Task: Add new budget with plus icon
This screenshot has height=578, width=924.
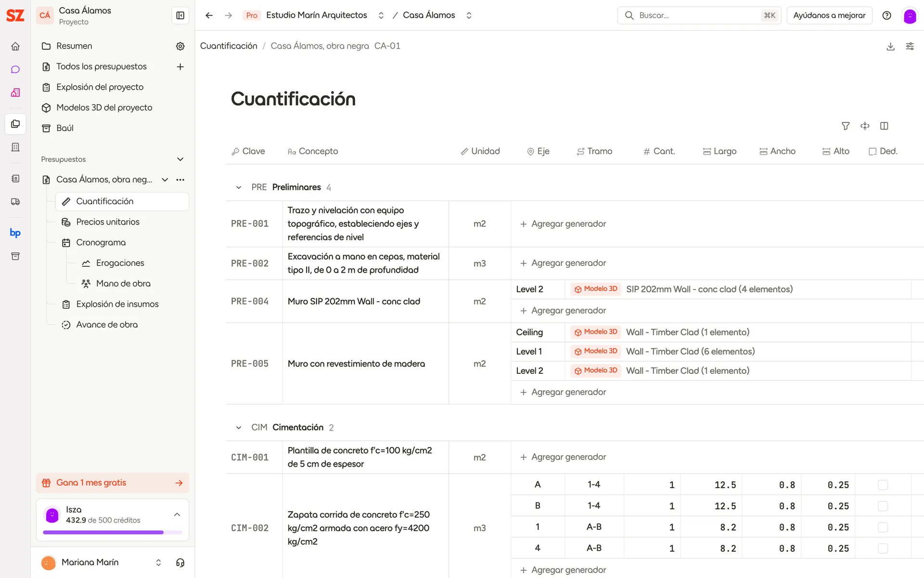Action: (180, 67)
